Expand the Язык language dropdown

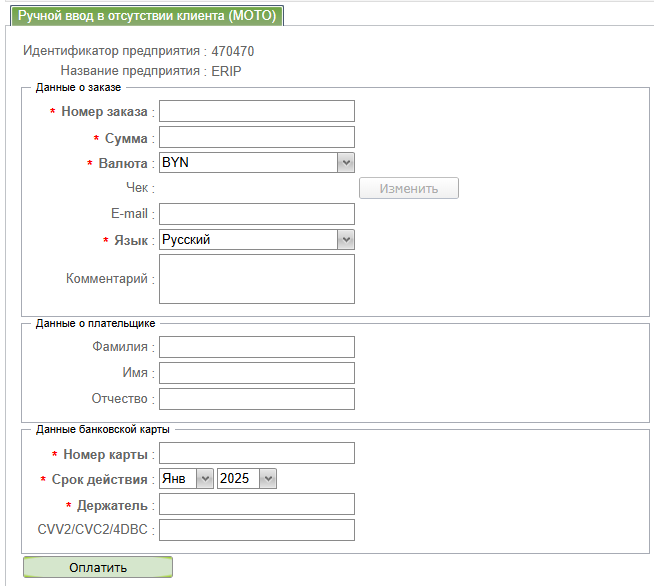(x=257, y=240)
